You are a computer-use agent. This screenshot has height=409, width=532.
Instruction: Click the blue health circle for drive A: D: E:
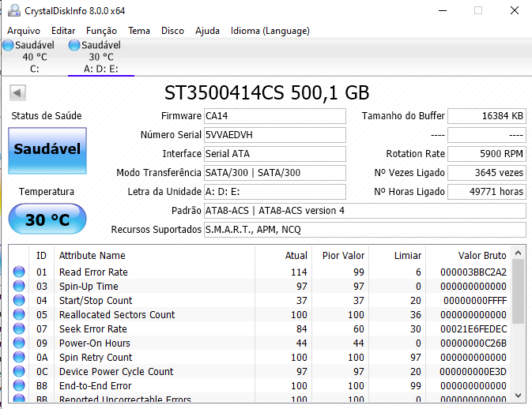[74, 45]
